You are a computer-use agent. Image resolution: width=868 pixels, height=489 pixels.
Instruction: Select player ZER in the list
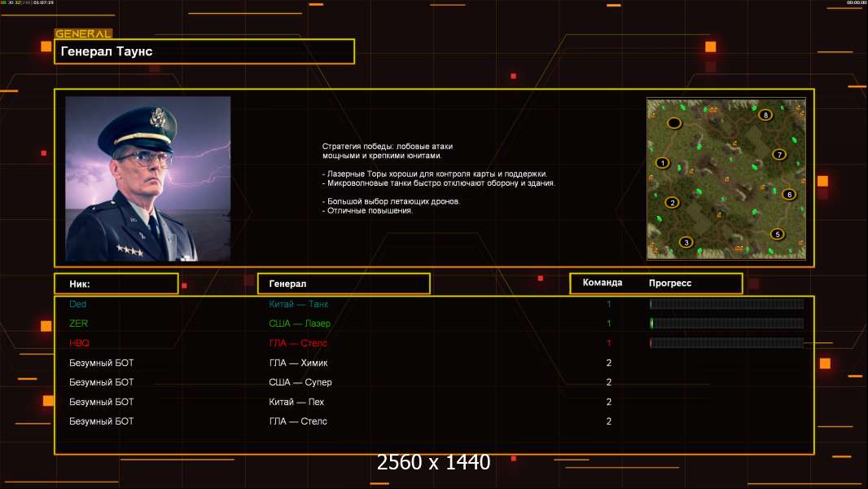[x=78, y=324]
